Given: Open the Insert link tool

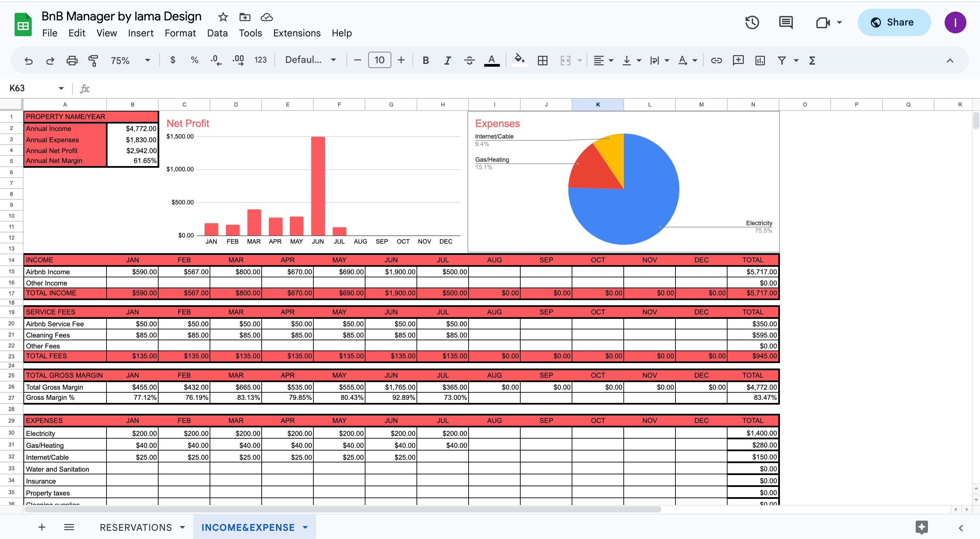Looking at the screenshot, I should pyautogui.click(x=716, y=60).
